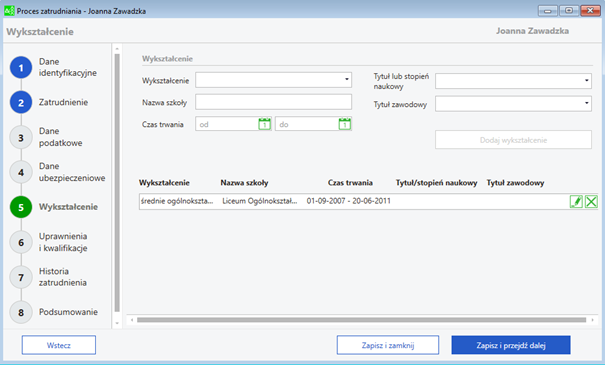Click the sidebar scroll down arrow
Viewport: 605px width, 365px height.
[117, 323]
